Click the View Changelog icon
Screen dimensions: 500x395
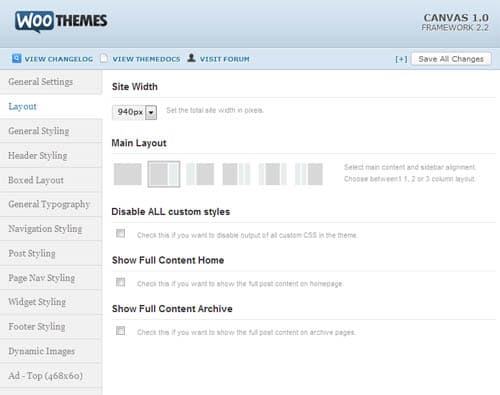pyautogui.click(x=17, y=58)
